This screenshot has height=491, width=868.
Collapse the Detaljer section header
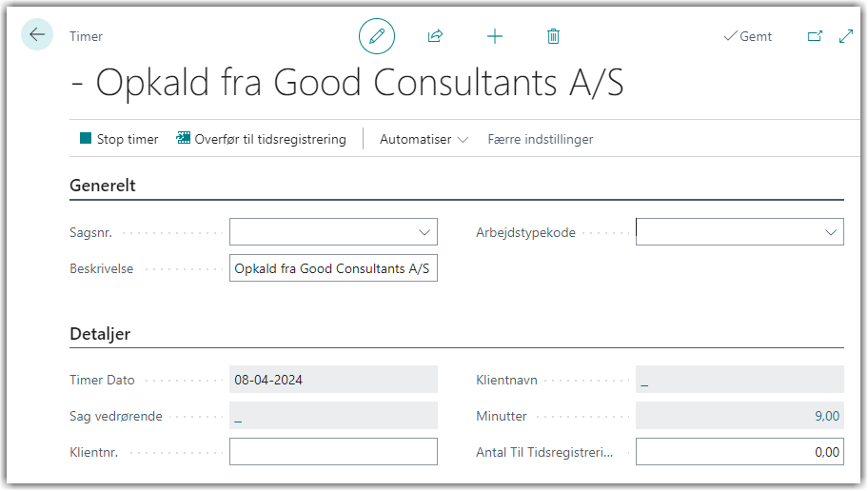pyautogui.click(x=100, y=334)
